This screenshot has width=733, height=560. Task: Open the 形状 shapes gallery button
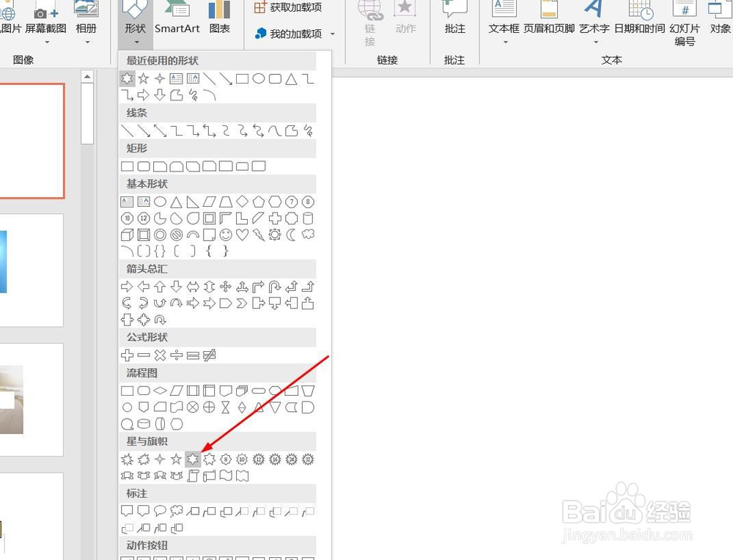[135, 23]
